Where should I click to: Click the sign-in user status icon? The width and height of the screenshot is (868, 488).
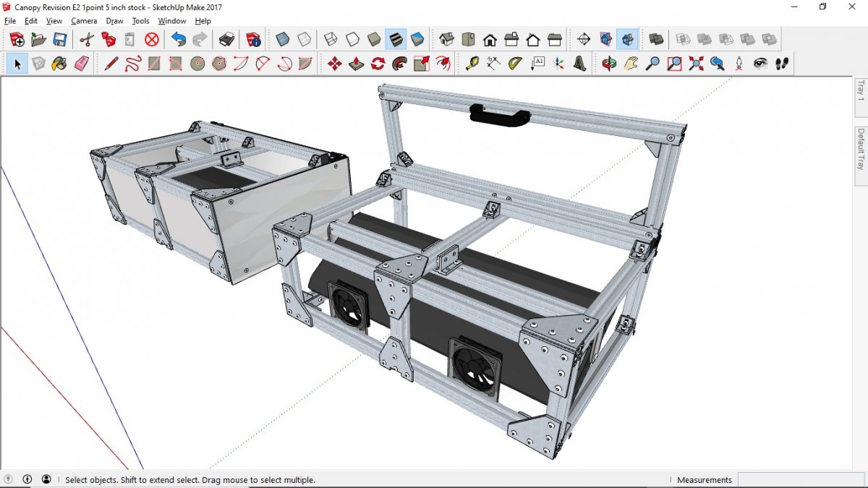46,479
